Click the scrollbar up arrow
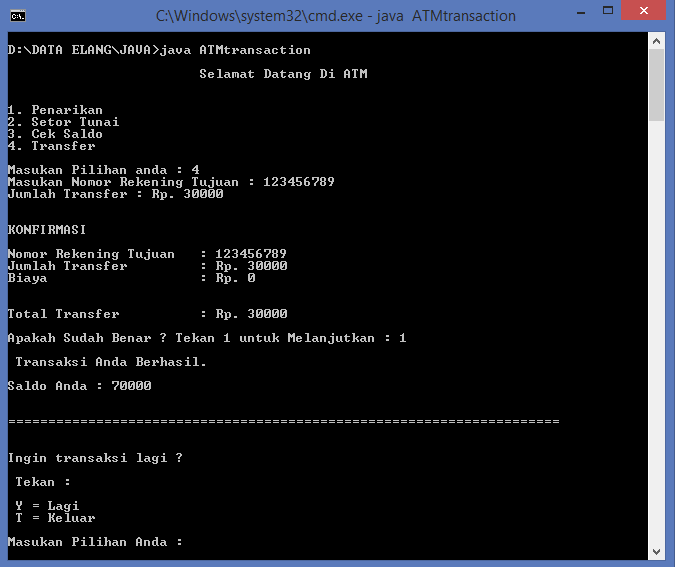Viewport: 675px width, 567px height. click(x=656, y=41)
